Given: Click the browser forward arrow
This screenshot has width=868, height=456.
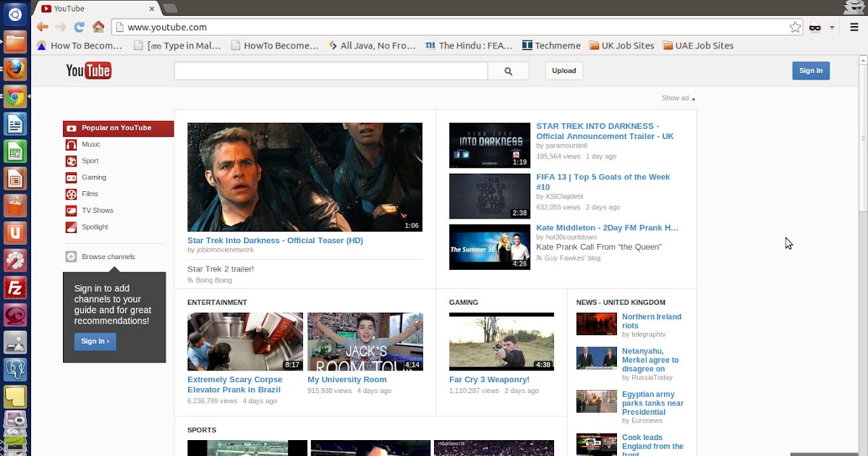Looking at the screenshot, I should click(x=61, y=28).
